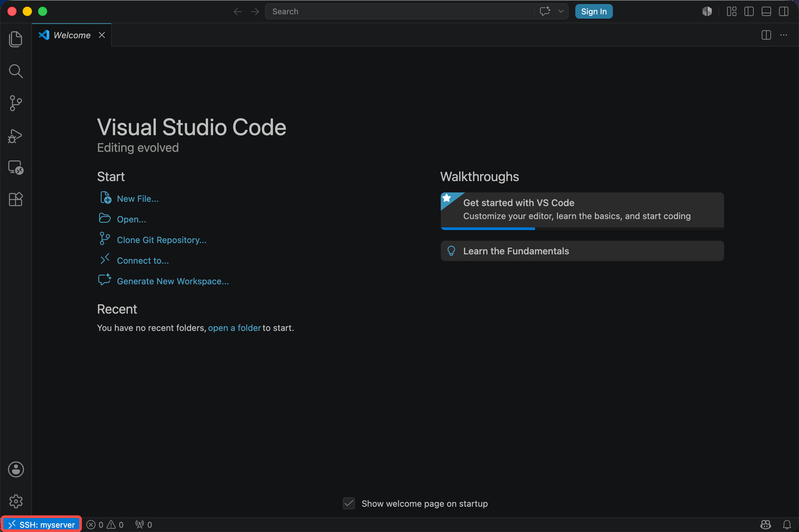Click the Clone Git Repository link
This screenshot has width=799, height=532.
(x=161, y=240)
